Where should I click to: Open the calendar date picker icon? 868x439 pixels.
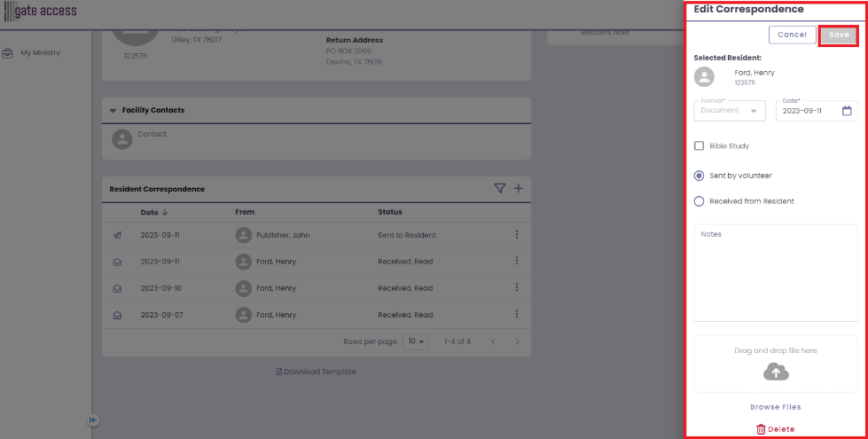(x=847, y=111)
